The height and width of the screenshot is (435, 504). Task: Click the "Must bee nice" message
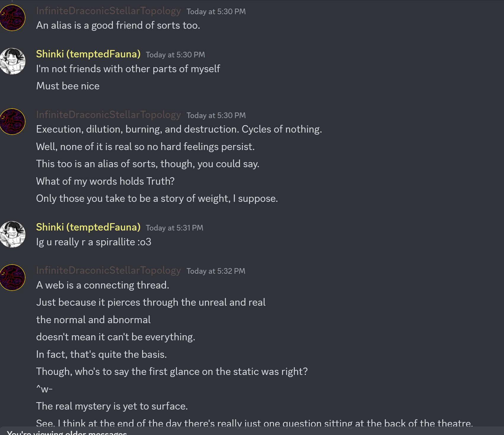point(68,86)
